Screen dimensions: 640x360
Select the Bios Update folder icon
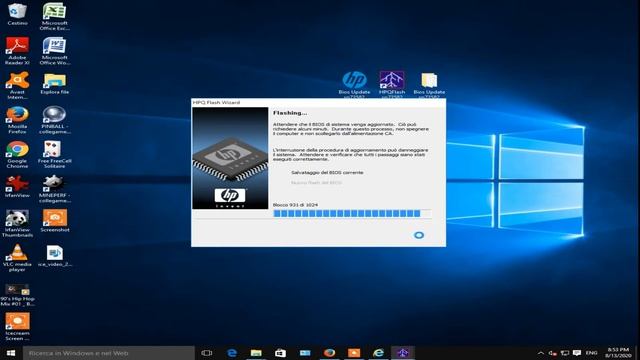pos(429,84)
